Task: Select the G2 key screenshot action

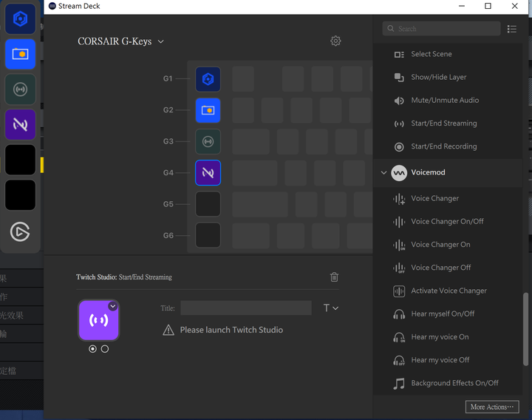Action: (x=208, y=110)
